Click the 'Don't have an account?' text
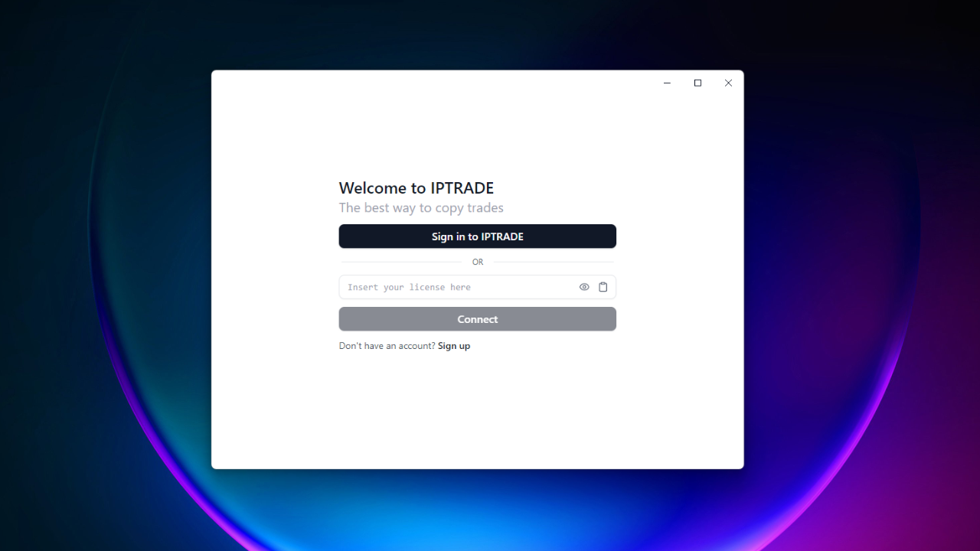980x551 pixels. 387,346
